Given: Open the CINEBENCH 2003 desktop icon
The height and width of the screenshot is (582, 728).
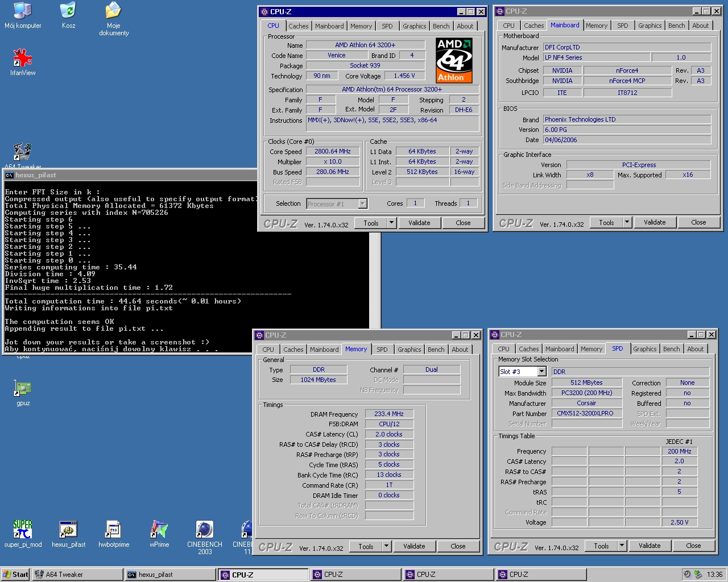Looking at the screenshot, I should pos(205,538).
